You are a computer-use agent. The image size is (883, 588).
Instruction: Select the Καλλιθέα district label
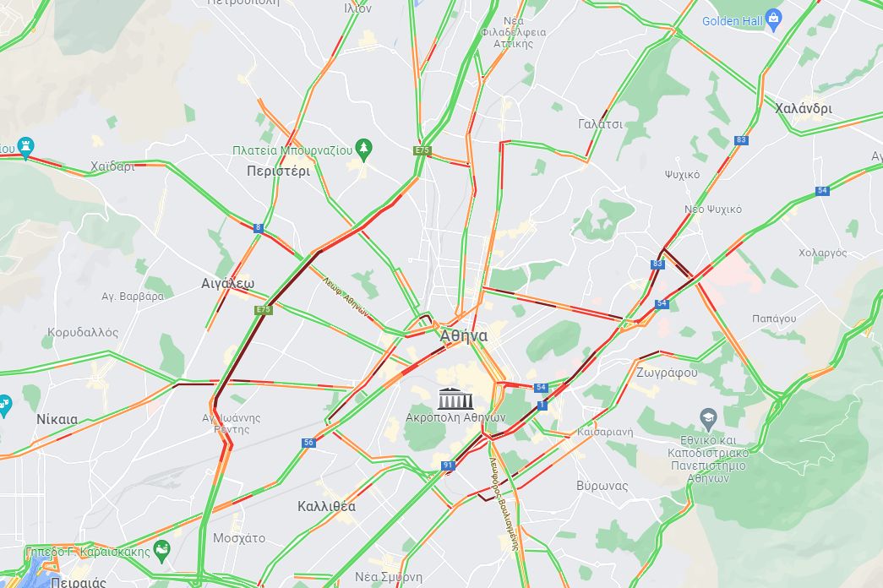coord(327,506)
